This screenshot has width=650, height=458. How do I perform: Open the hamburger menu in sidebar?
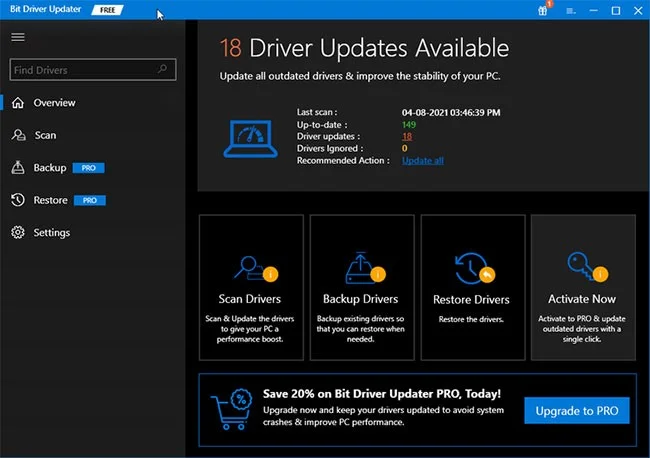[18, 37]
